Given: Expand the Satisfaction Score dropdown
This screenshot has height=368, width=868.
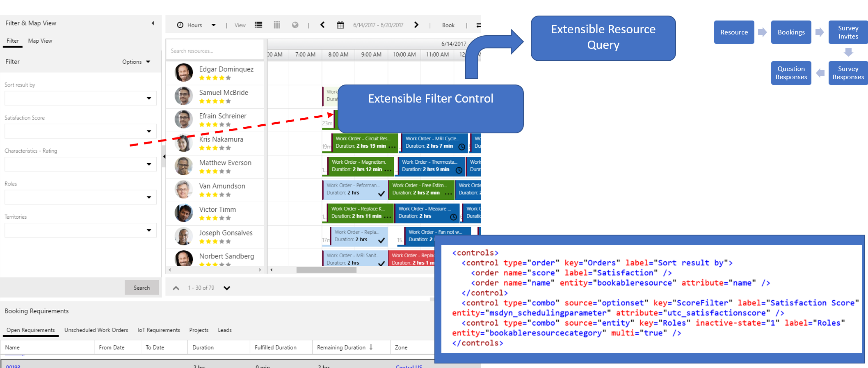Looking at the screenshot, I should coord(149,131).
